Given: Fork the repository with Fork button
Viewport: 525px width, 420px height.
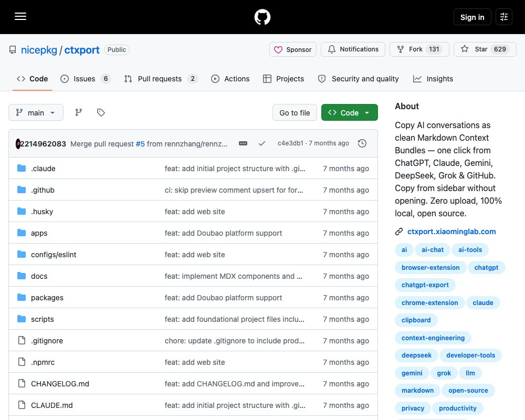Looking at the screenshot, I should pos(419,49).
